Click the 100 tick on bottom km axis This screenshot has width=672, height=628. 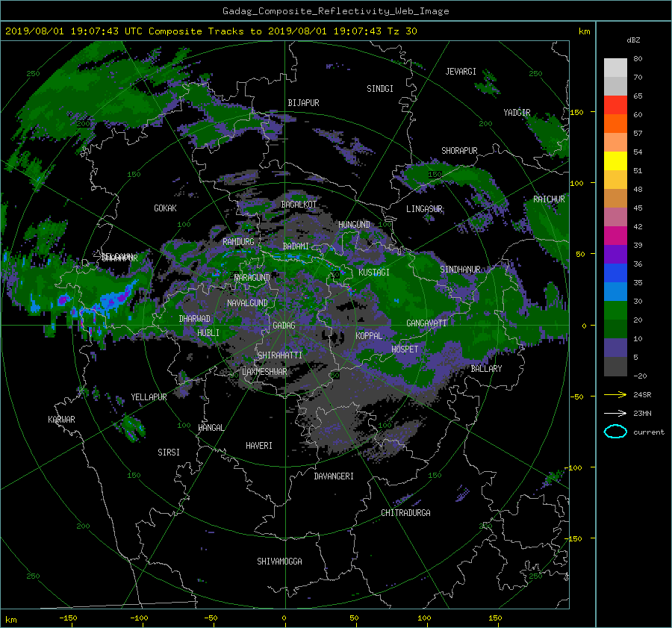pos(424,618)
